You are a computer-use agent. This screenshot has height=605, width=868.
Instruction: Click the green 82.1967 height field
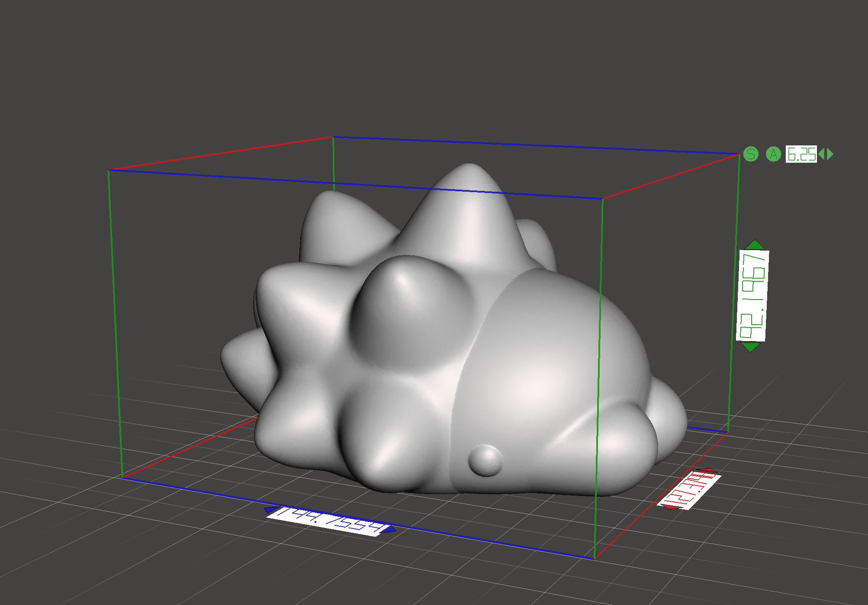(752, 296)
